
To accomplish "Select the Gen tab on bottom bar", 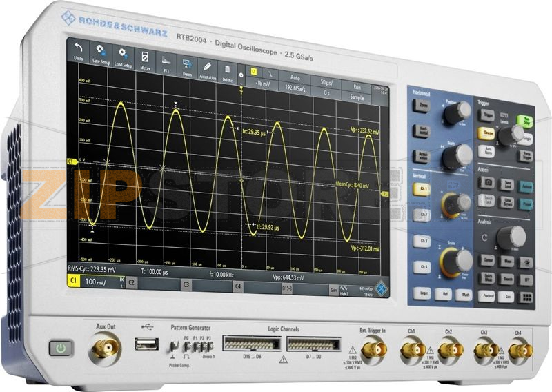I will point(334,291).
